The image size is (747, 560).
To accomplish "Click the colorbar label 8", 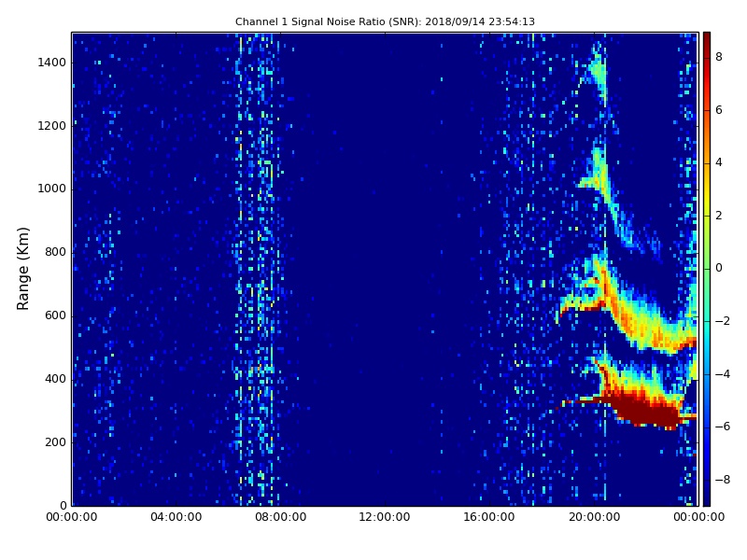I will click(719, 57).
